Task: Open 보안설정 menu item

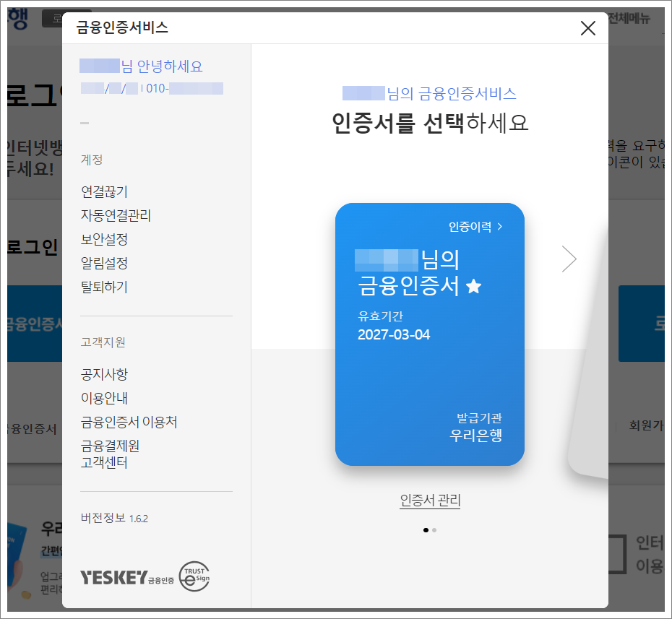Action: click(x=104, y=239)
